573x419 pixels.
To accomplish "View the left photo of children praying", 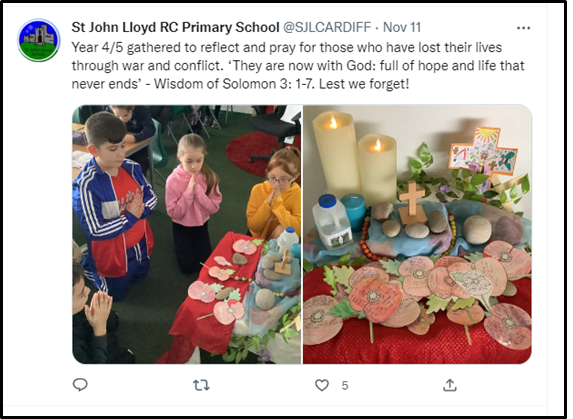I will (187, 234).
